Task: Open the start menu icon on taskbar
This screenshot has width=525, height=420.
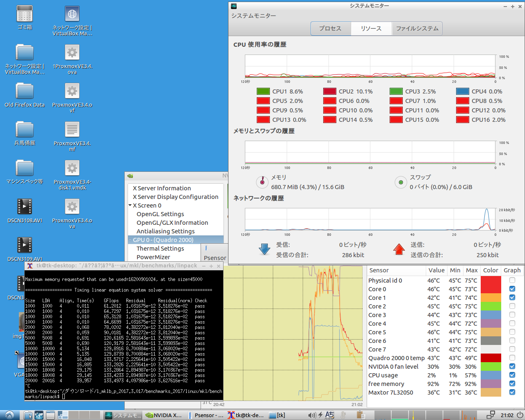Action: tap(9, 415)
